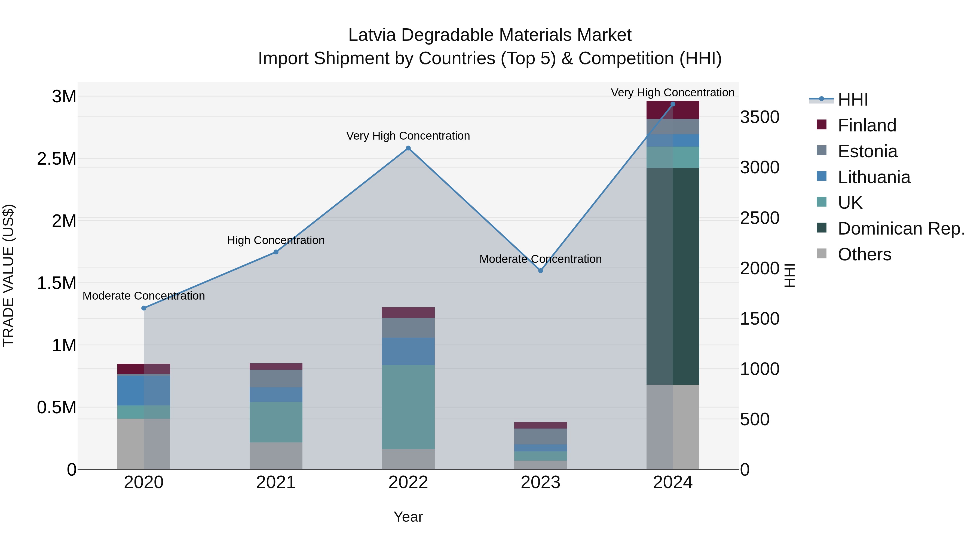Click the Finland legend color swatch

pos(821,124)
